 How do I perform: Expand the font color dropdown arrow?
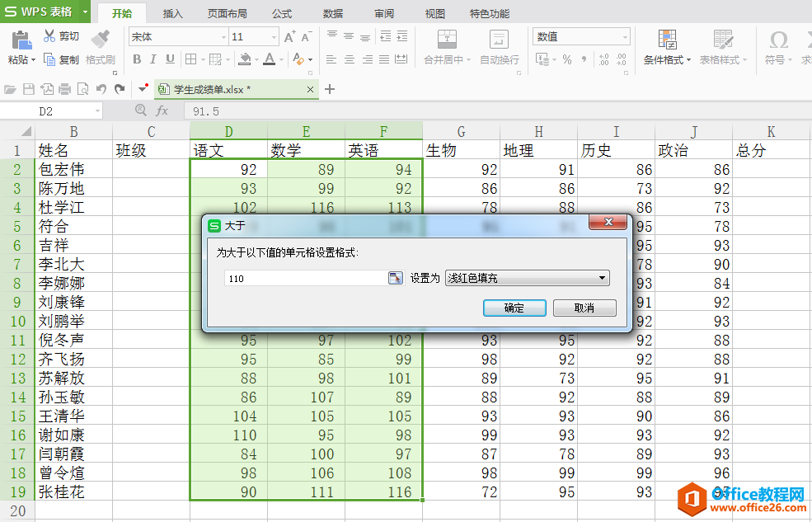(x=281, y=60)
